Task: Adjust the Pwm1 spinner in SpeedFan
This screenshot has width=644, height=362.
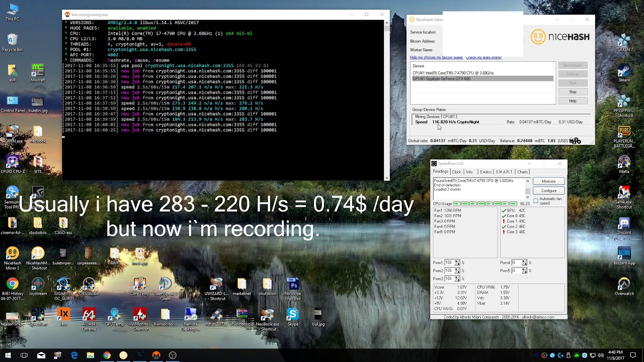Action: [x=457, y=262]
